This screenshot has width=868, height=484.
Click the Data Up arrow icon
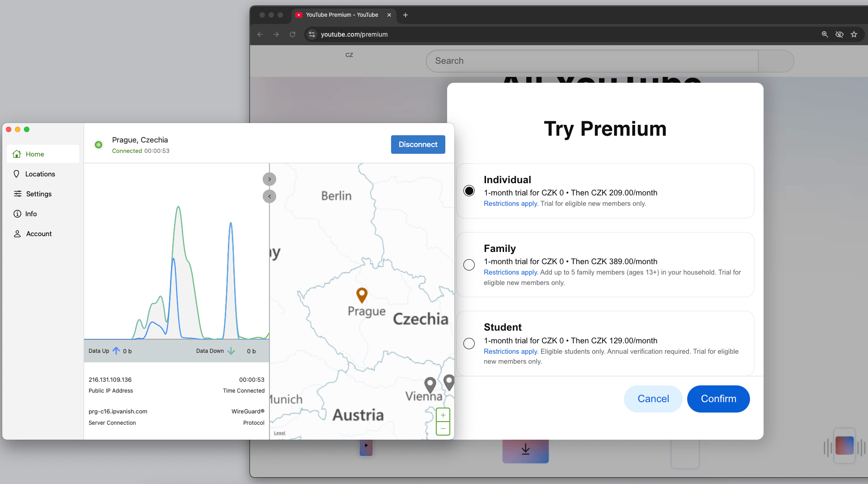pyautogui.click(x=116, y=351)
